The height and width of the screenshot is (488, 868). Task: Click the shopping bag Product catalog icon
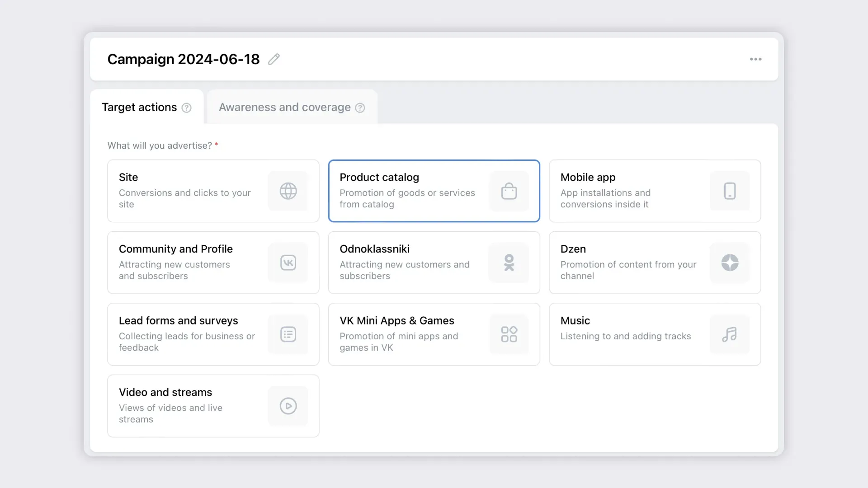pos(509,191)
